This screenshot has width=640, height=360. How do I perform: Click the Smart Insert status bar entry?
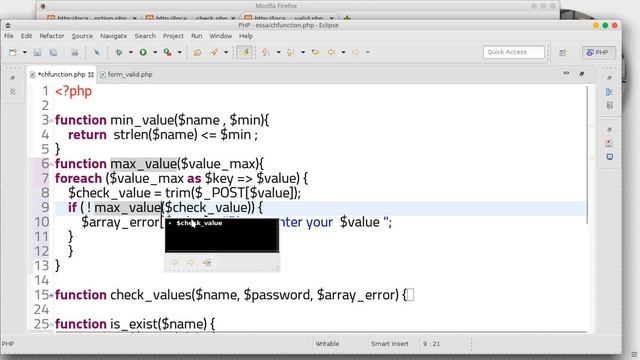(x=389, y=344)
